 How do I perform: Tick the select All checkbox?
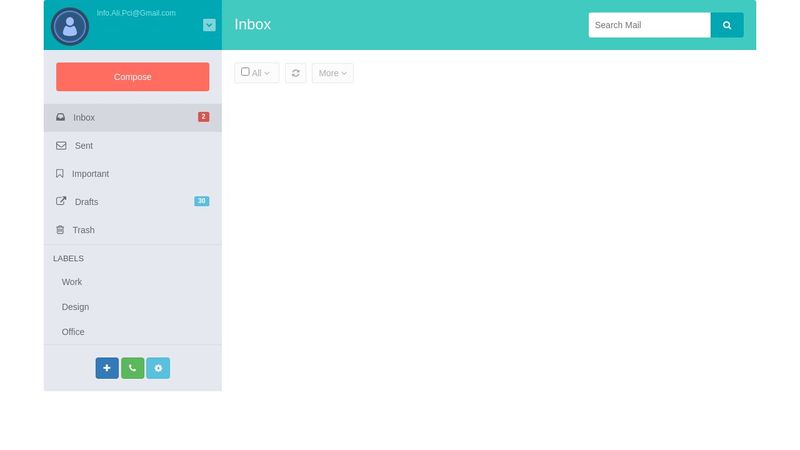coord(245,72)
